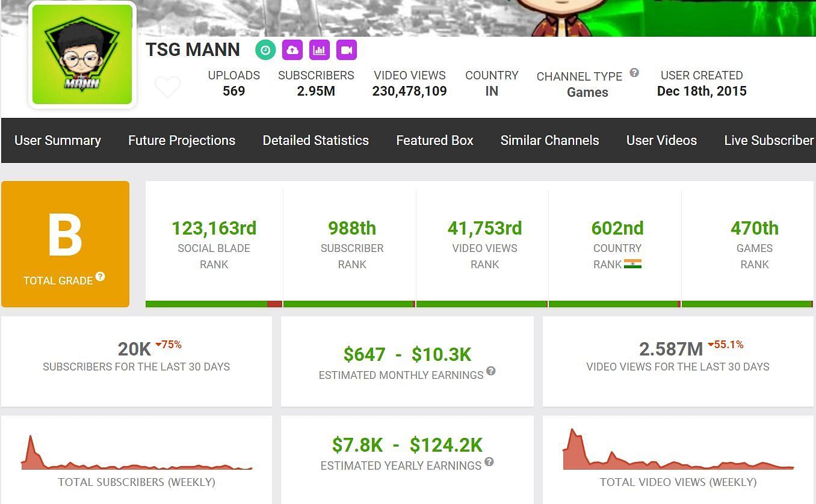816x504 pixels.
Task: Click the 2.95M subscribers count
Action: [316, 91]
